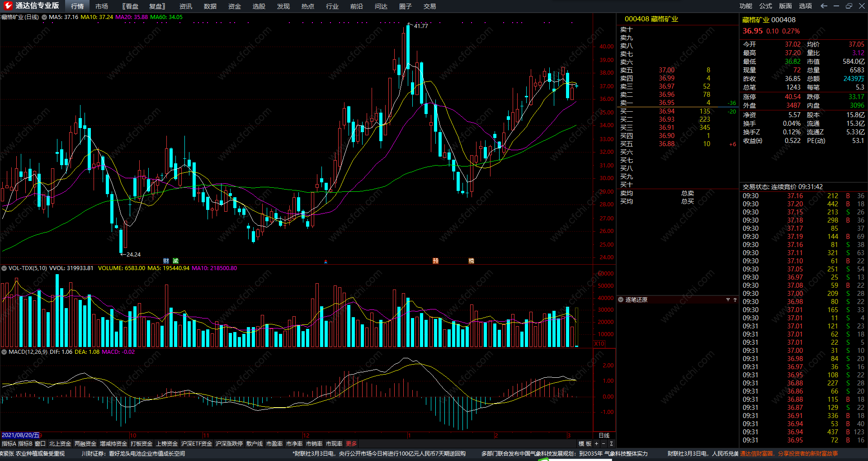
Task: Open the filter funnel in the 逐笔还原 panel
Action: (x=728, y=300)
